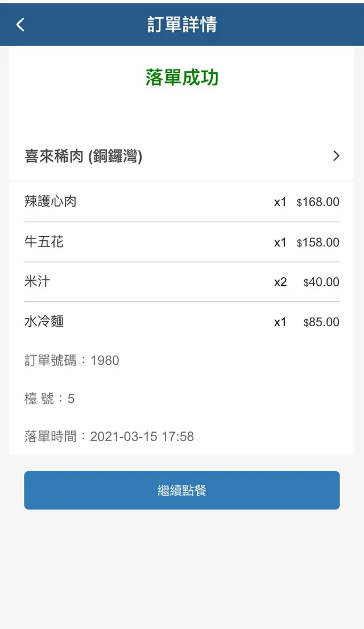Click the $168.00 price

tap(318, 202)
